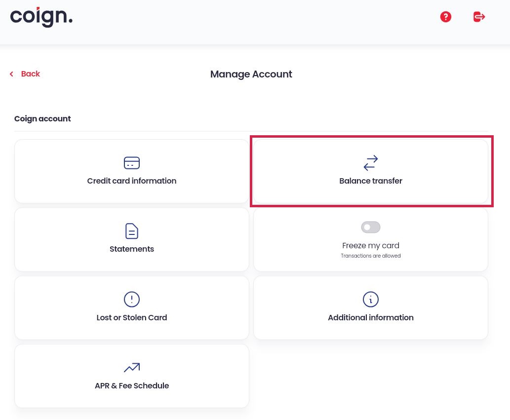View Additional information details

371,307
